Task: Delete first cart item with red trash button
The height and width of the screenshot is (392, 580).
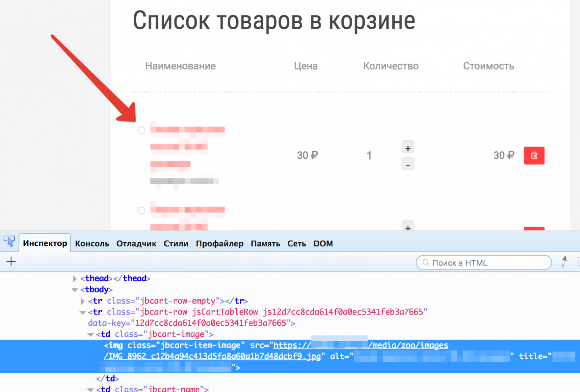Action: tap(534, 155)
